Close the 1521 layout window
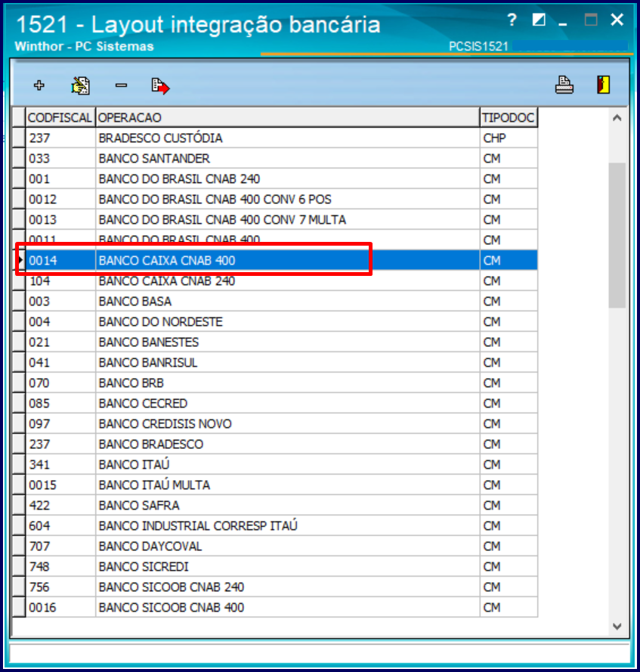Image resolution: width=640 pixels, height=672 pixels. pyautogui.click(x=617, y=20)
